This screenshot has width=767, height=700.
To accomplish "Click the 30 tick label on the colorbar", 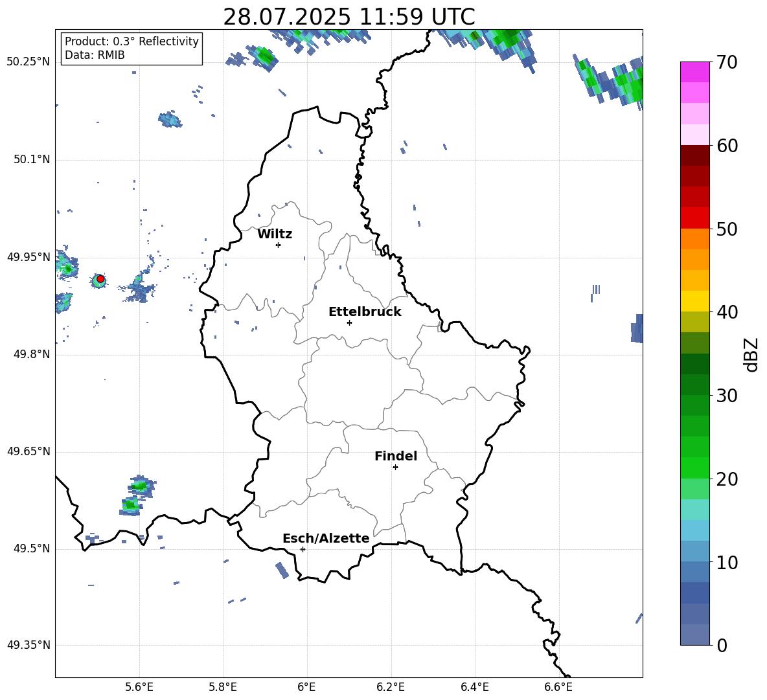I will (x=727, y=396).
